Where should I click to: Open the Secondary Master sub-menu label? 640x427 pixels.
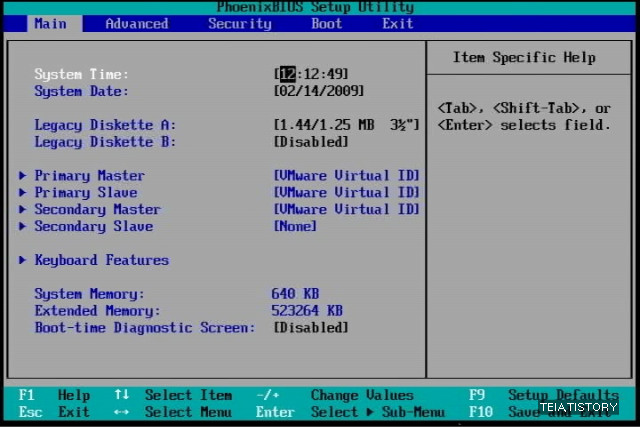pos(98,209)
